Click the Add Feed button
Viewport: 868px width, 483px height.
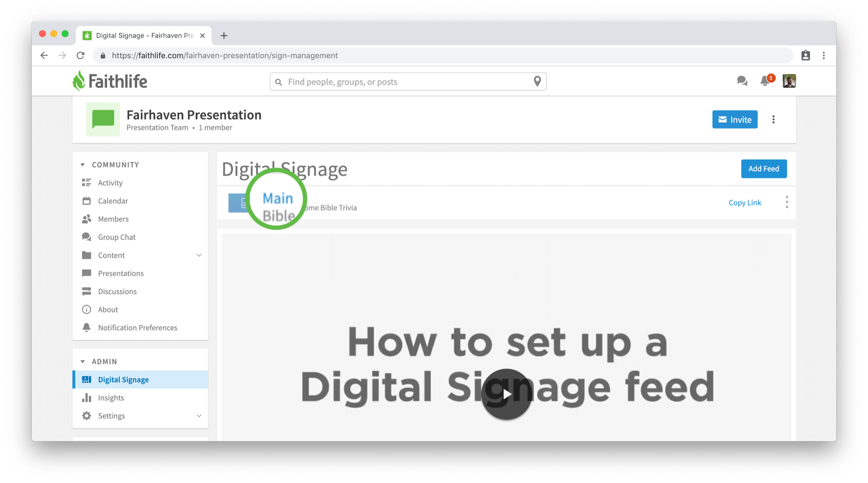point(763,169)
